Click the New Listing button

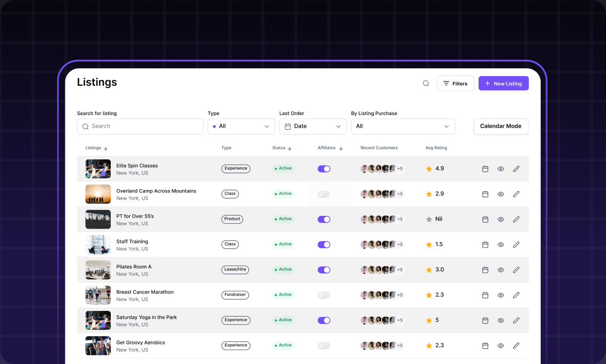(503, 83)
